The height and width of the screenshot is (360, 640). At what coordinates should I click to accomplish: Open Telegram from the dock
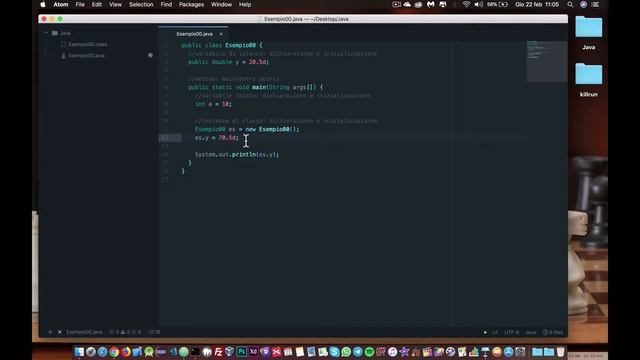(358, 351)
